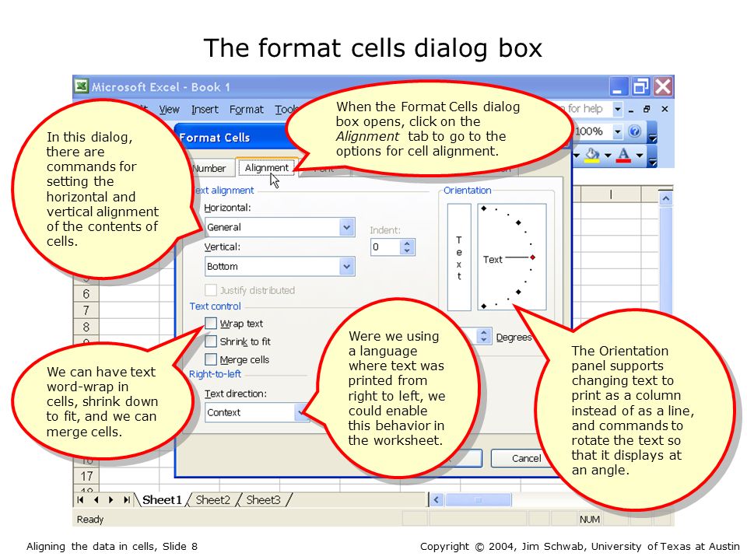Click the Indent spinner control
This screenshot has width=747, height=560.
tap(407, 247)
